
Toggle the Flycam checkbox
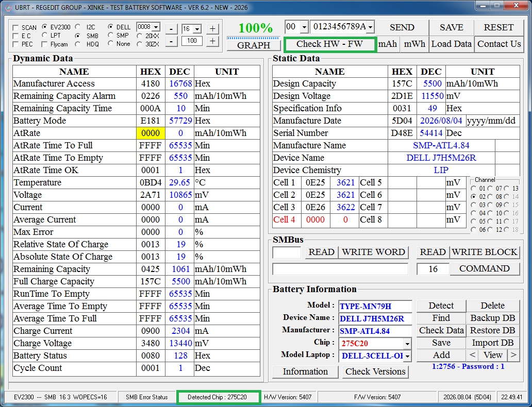coord(44,44)
